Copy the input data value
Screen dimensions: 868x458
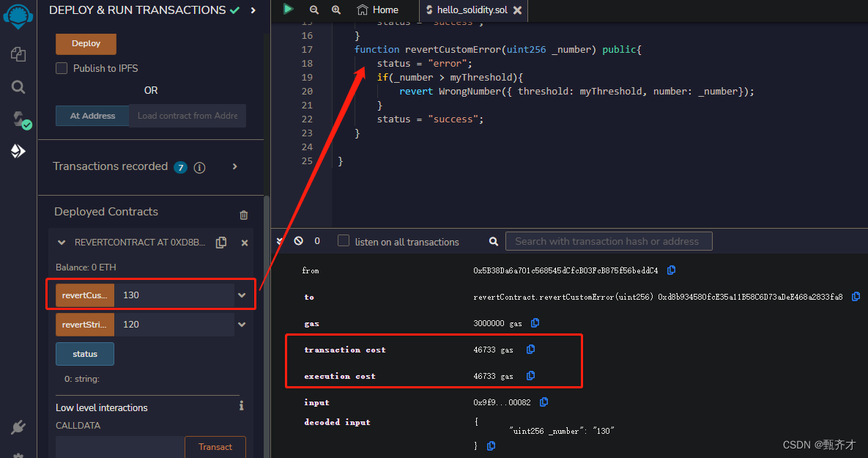pos(544,402)
